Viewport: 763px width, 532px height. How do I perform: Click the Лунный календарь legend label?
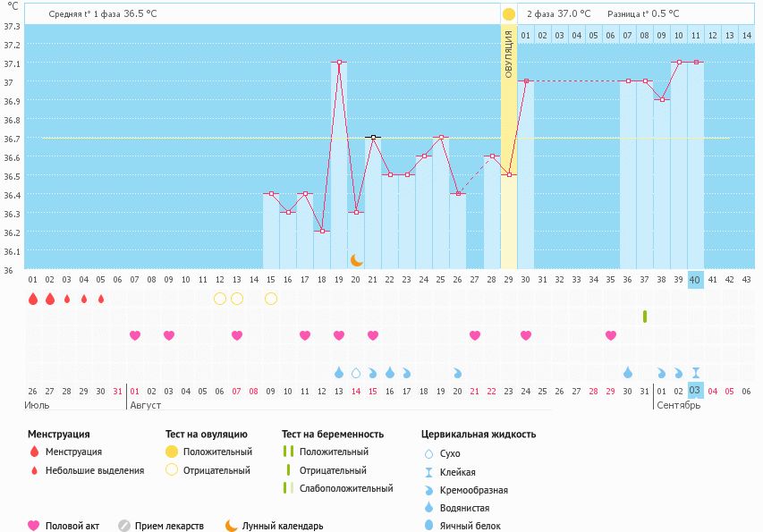[283, 526]
